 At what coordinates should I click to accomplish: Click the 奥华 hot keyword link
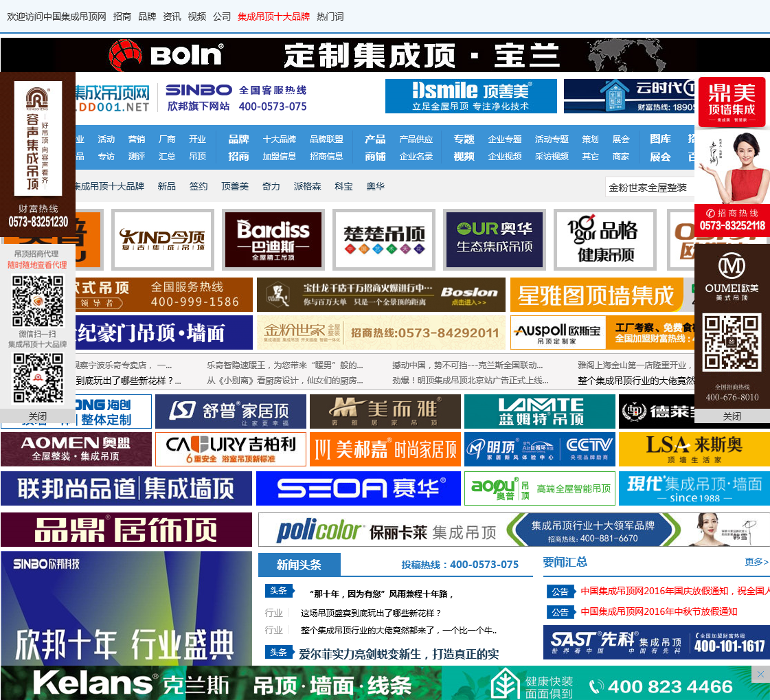375,187
